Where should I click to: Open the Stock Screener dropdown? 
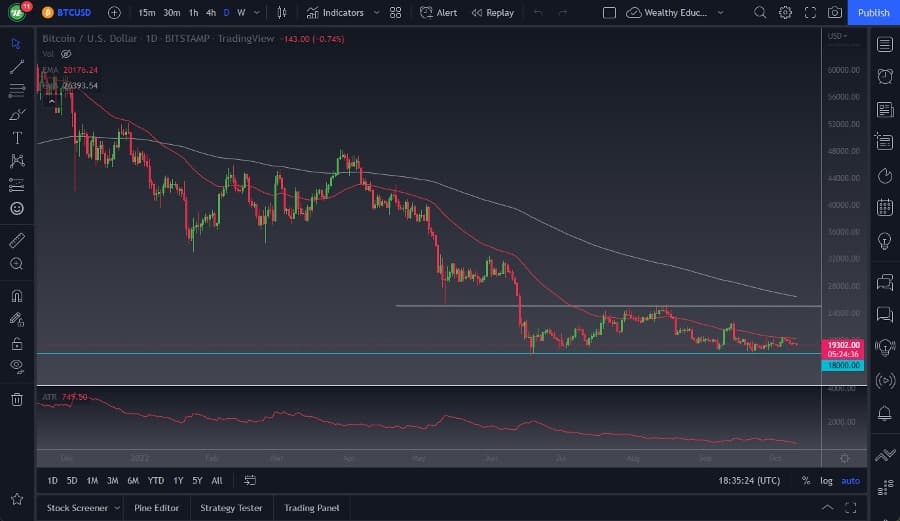point(83,508)
